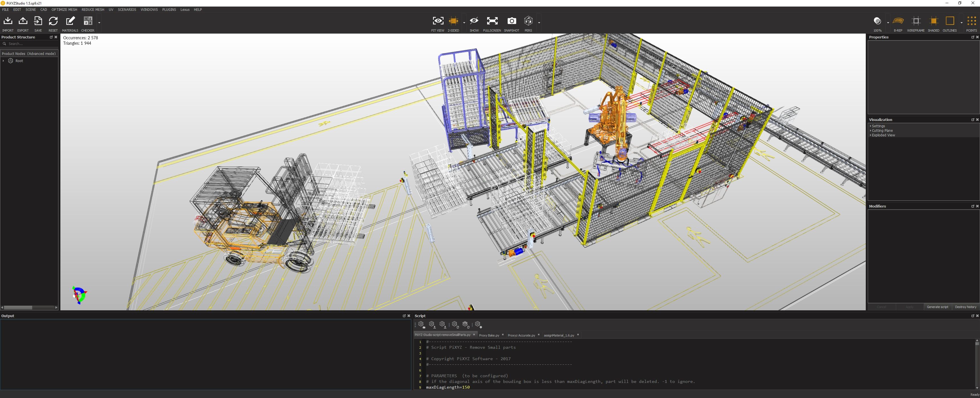Click the Destroy history button

(965, 307)
